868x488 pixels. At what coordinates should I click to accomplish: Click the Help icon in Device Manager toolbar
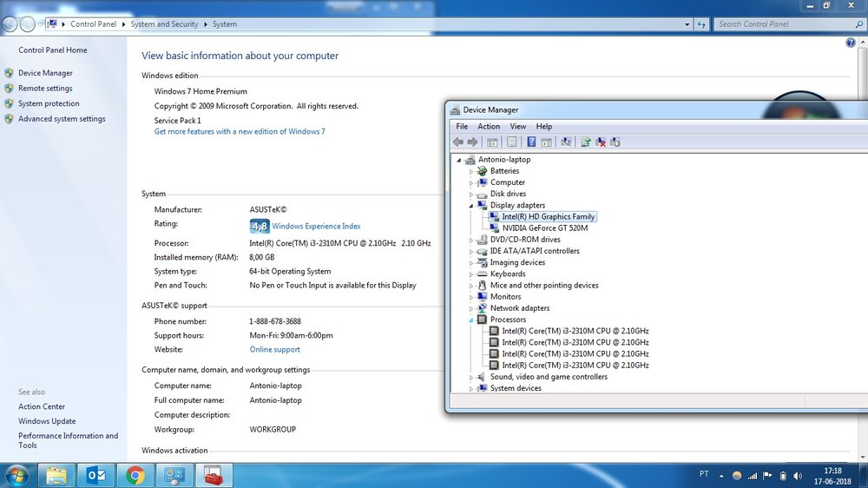(x=531, y=142)
